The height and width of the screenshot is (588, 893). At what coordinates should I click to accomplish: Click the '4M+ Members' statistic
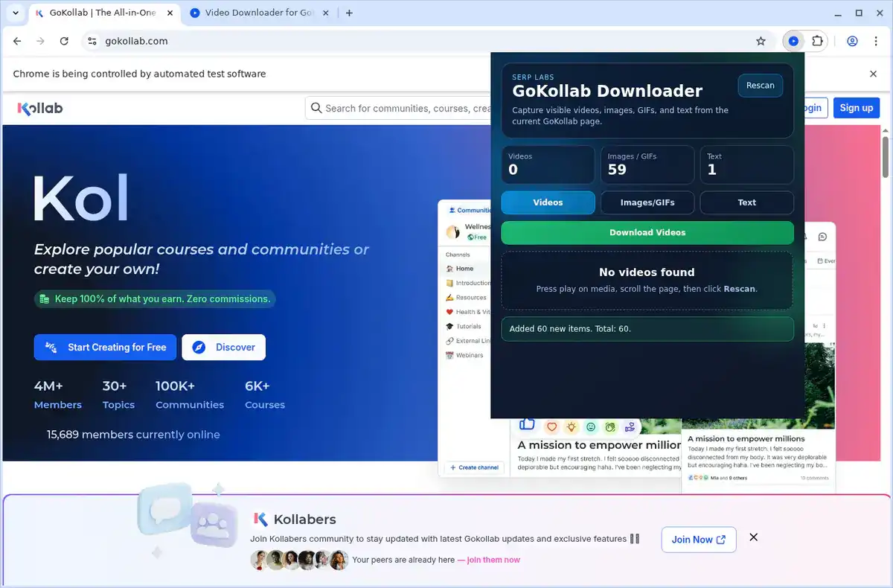click(57, 395)
